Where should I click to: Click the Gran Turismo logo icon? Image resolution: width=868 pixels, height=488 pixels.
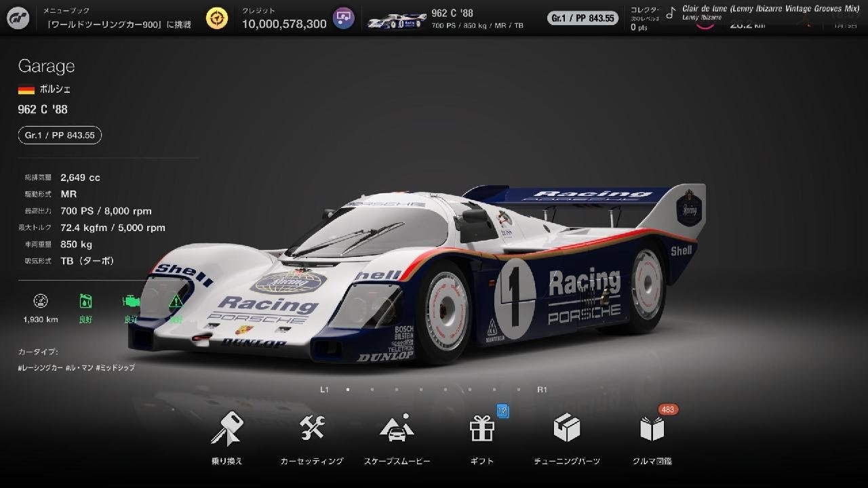18,19
